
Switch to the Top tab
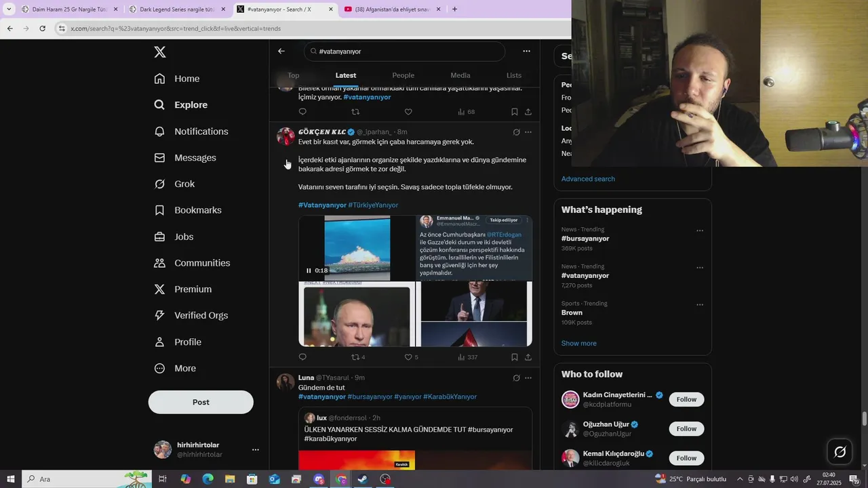(293, 75)
